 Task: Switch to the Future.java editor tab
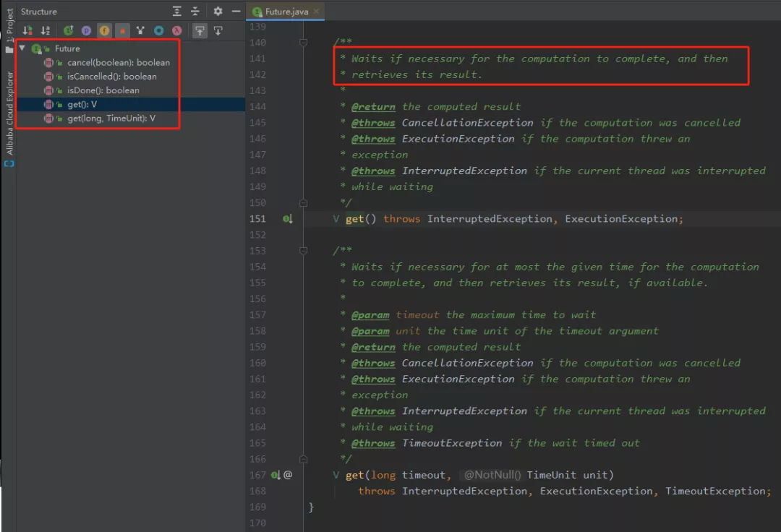click(x=286, y=11)
